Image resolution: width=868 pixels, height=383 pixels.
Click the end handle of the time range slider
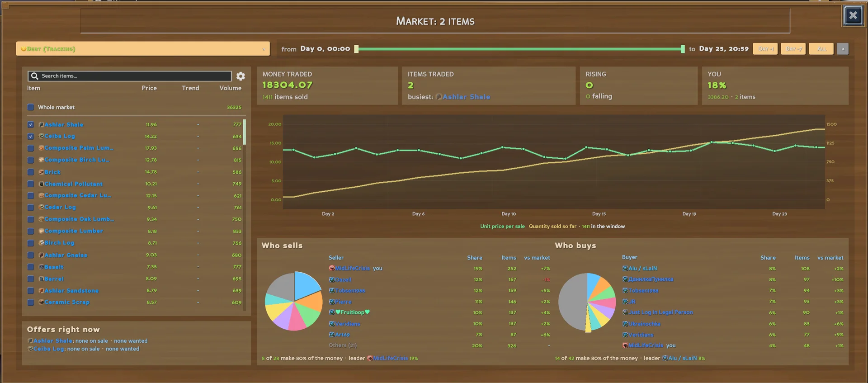coord(683,49)
